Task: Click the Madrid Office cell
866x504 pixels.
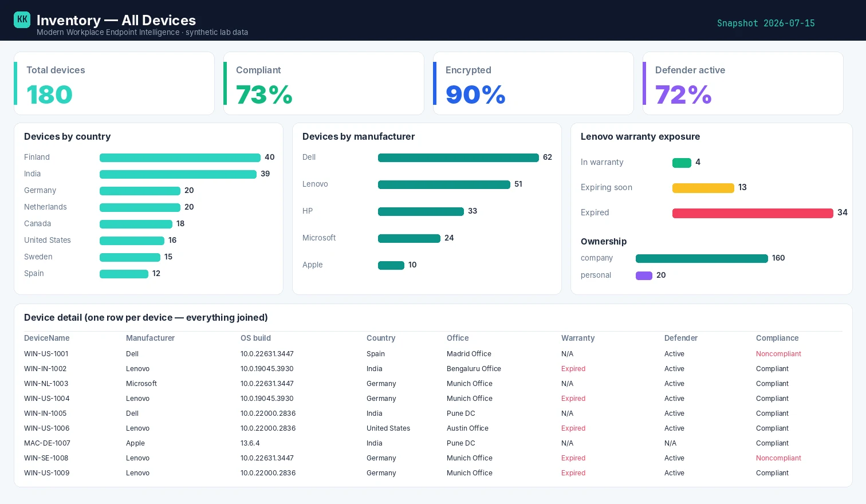Action: [x=469, y=354]
